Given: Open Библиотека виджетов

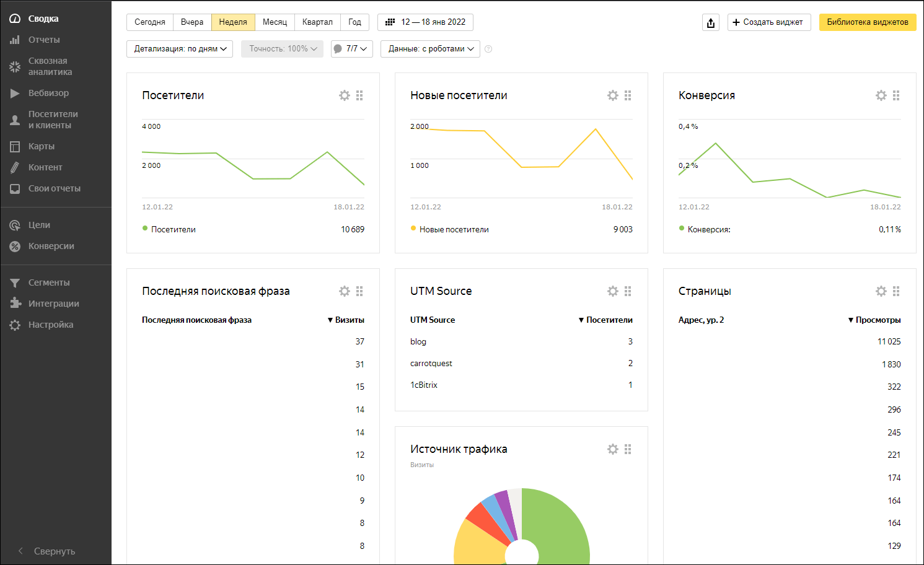Looking at the screenshot, I should 867,22.
